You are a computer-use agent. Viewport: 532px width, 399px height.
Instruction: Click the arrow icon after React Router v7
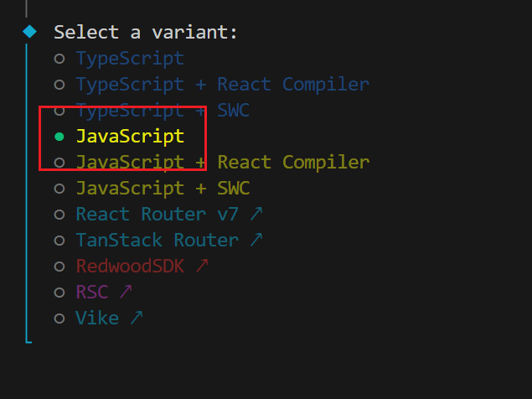(256, 214)
